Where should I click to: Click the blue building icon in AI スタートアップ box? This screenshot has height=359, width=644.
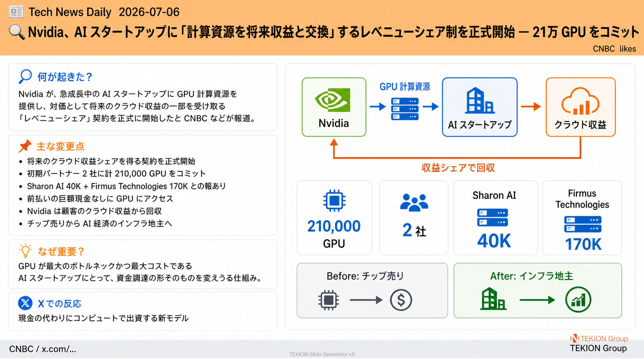pos(479,100)
